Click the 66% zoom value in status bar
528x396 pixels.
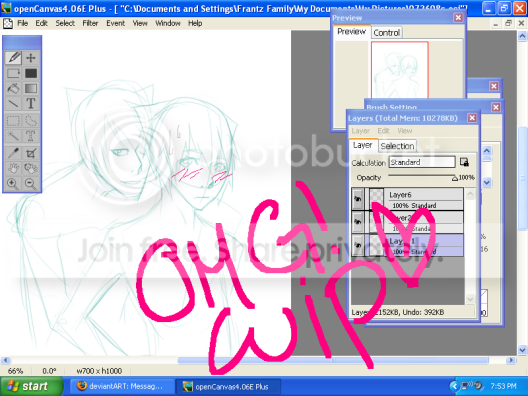click(15, 371)
